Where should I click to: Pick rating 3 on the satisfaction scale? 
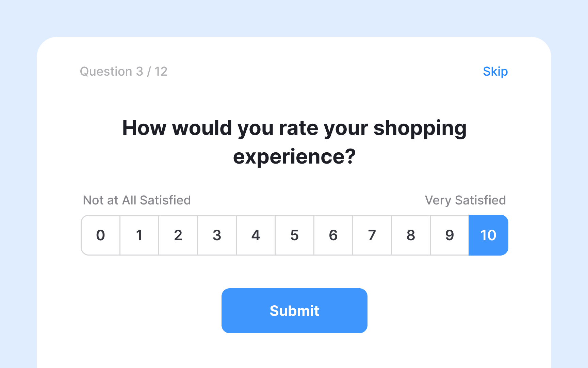[x=217, y=235]
